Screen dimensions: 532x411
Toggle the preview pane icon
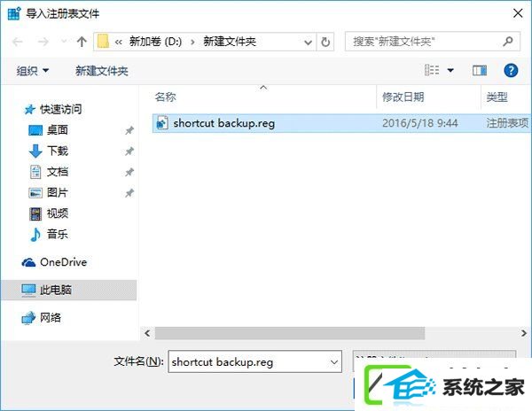pyautogui.click(x=480, y=71)
